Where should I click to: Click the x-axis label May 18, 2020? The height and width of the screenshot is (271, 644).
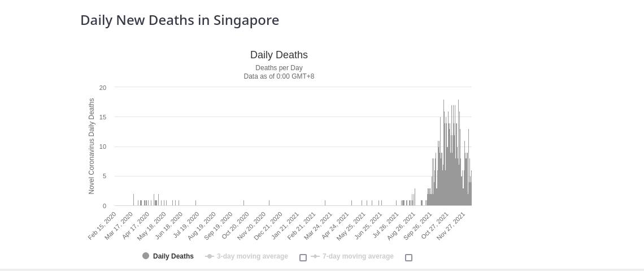coord(152,226)
